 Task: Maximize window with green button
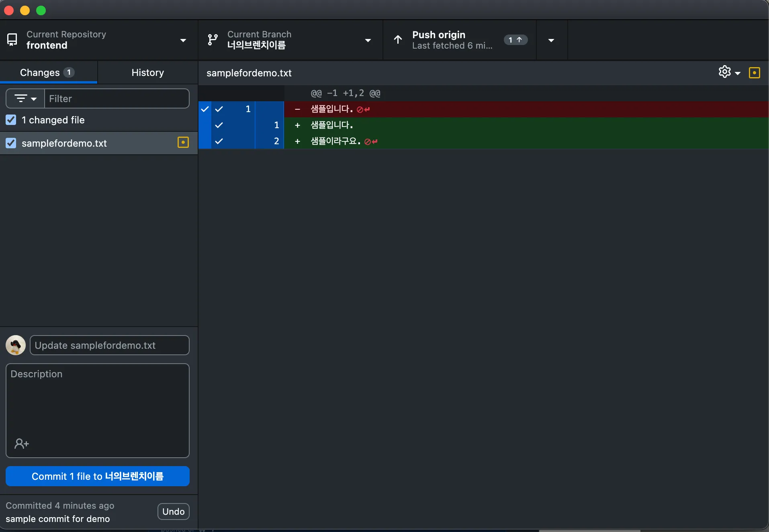[x=41, y=10]
